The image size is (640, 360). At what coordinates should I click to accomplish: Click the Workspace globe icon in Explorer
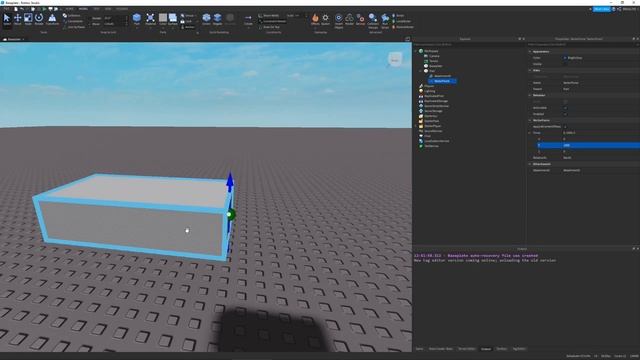421,51
